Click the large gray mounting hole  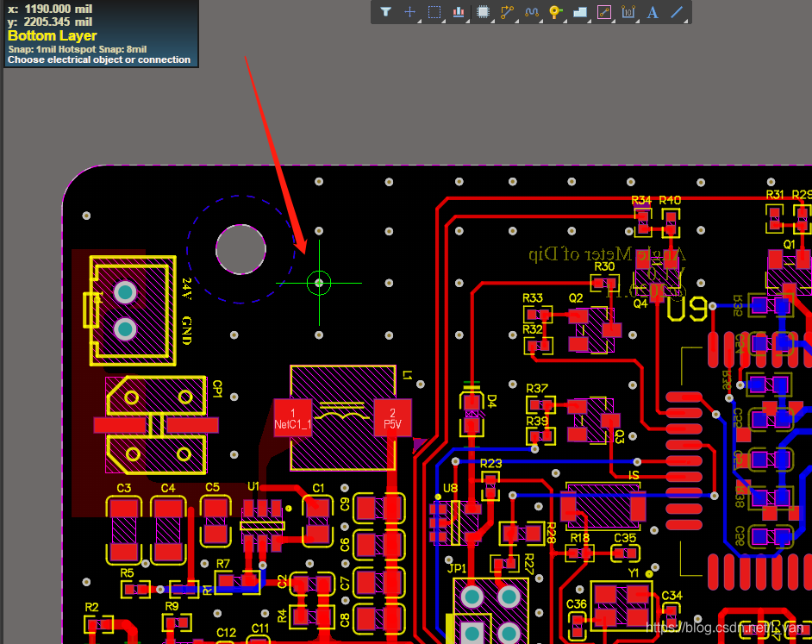click(x=240, y=249)
